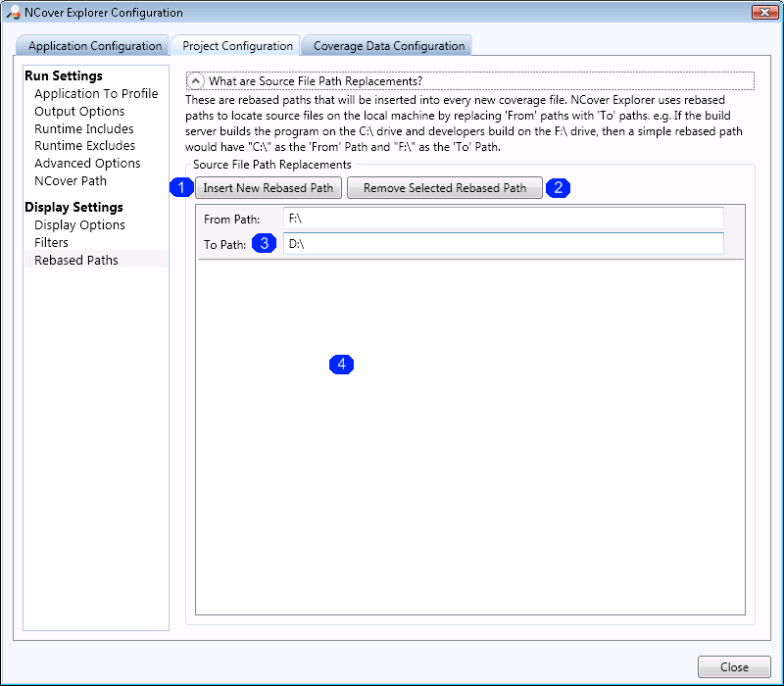The height and width of the screenshot is (686, 784).
Task: Click the From Path input field
Action: [x=504, y=219]
